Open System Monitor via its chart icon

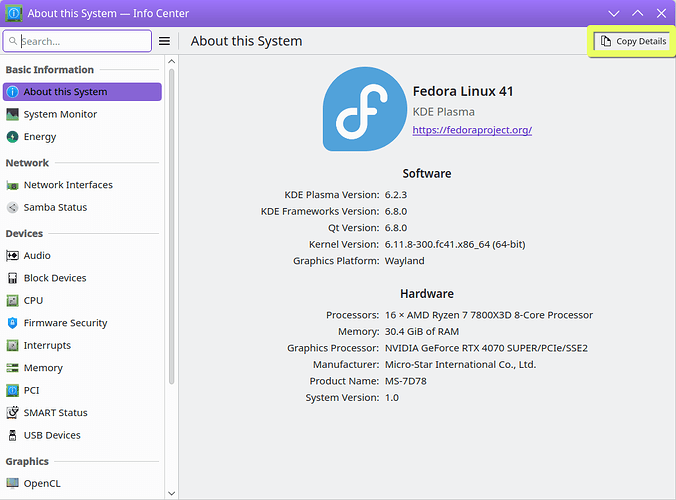tap(13, 114)
